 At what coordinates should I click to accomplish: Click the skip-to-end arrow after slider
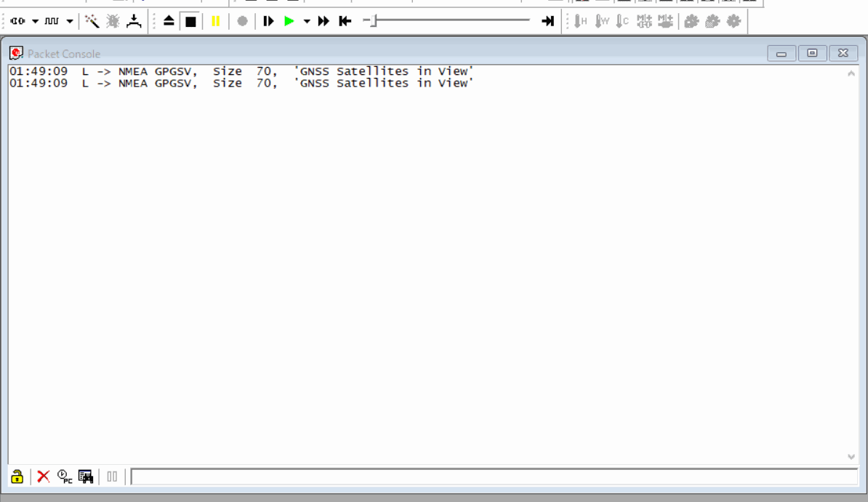pyautogui.click(x=547, y=21)
